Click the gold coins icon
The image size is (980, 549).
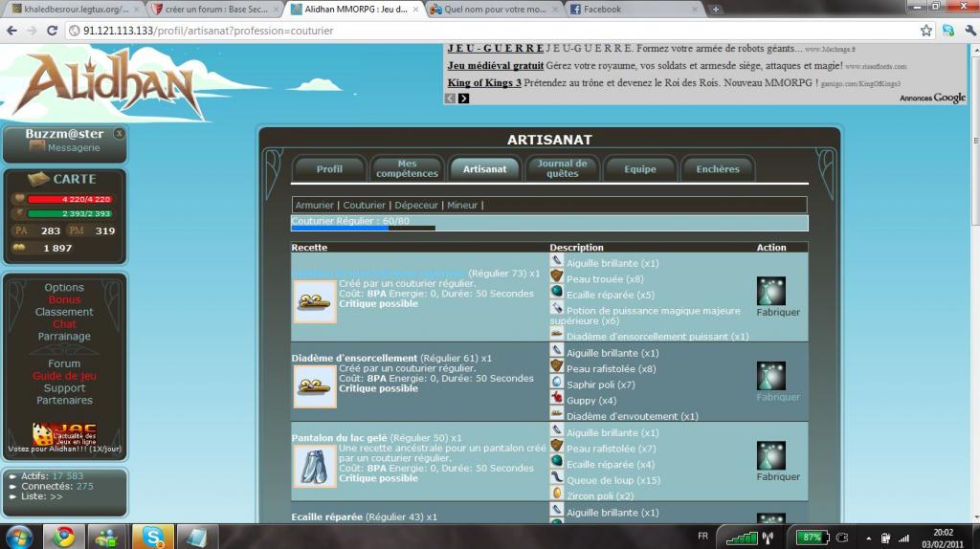tap(19, 248)
